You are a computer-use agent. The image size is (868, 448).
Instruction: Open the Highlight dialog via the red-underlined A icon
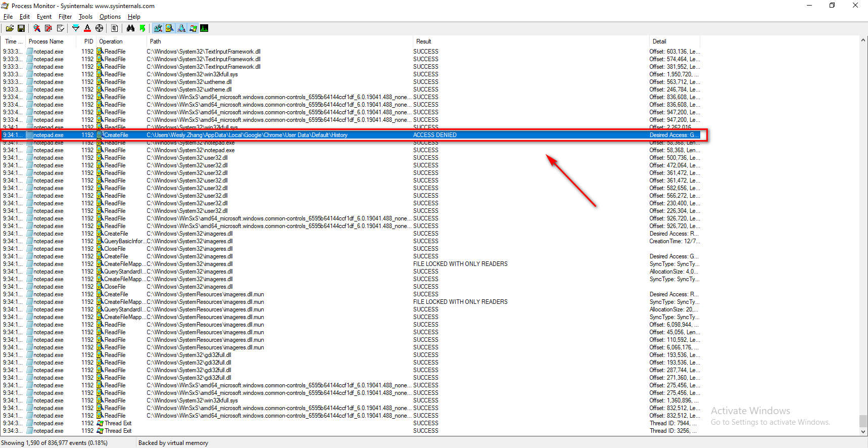pos(87,28)
